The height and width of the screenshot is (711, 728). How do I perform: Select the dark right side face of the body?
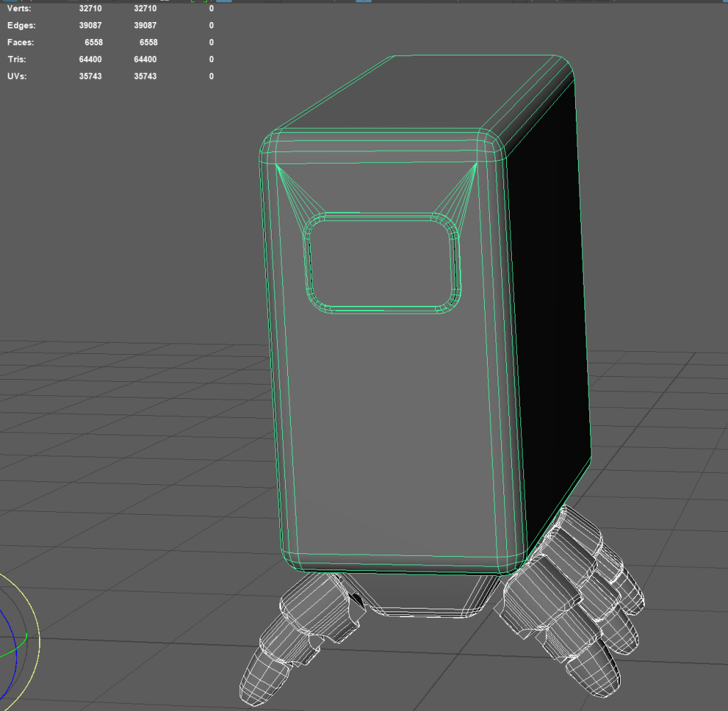tap(551, 299)
